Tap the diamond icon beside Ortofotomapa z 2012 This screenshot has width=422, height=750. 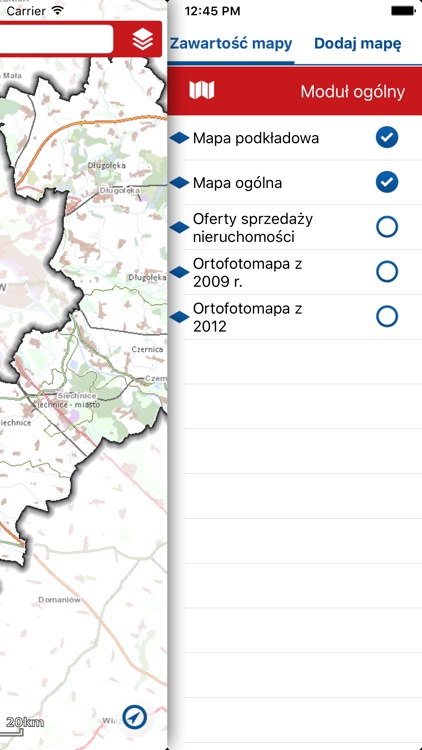pos(179,317)
